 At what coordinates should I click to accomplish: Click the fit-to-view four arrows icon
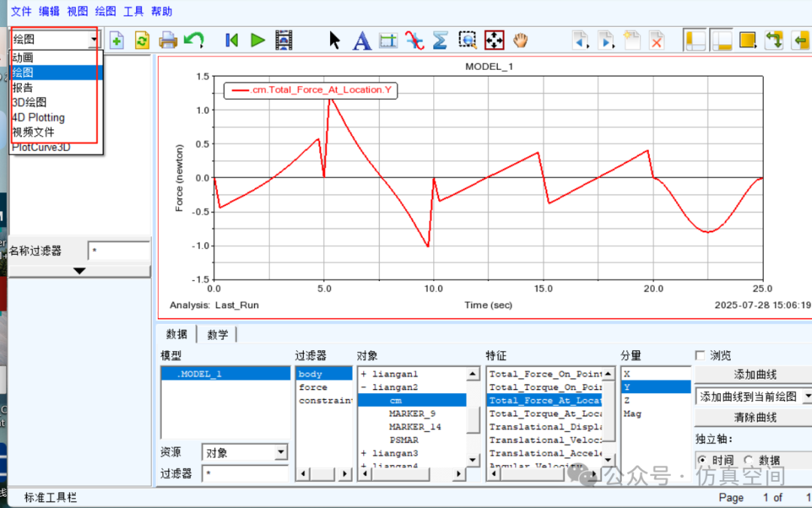click(494, 40)
